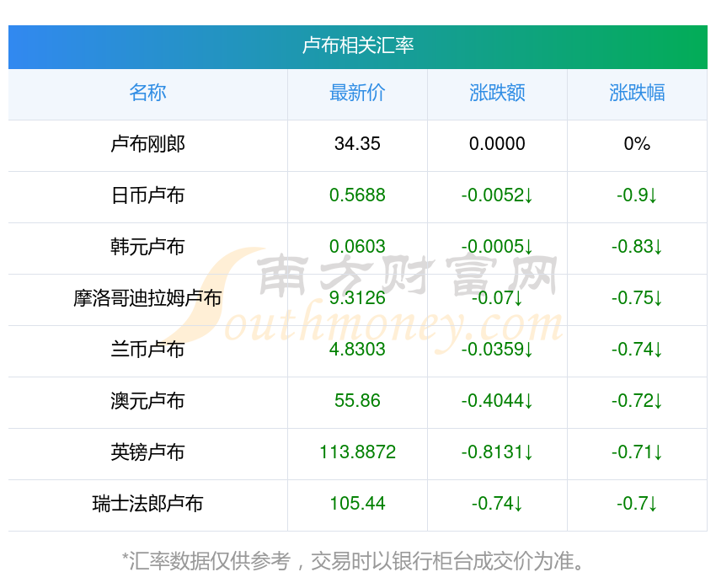Click the price 4.8303
The width and height of the screenshot is (716, 588).
coord(357,350)
